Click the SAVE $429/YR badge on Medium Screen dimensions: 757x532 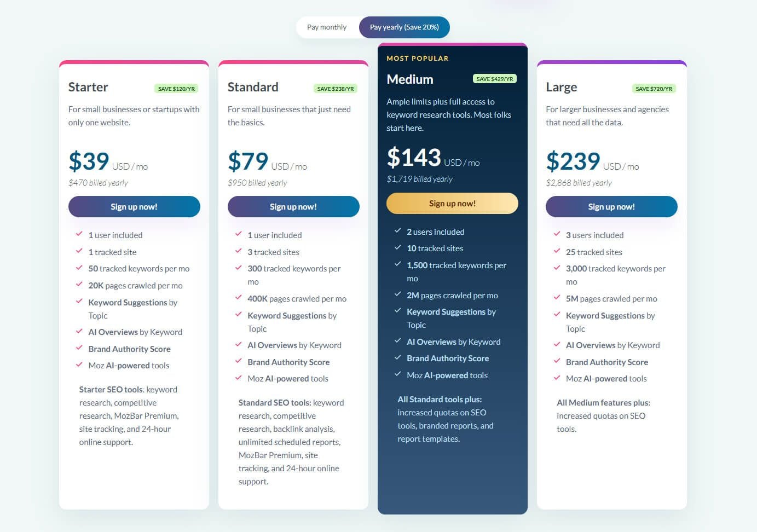pyautogui.click(x=494, y=78)
